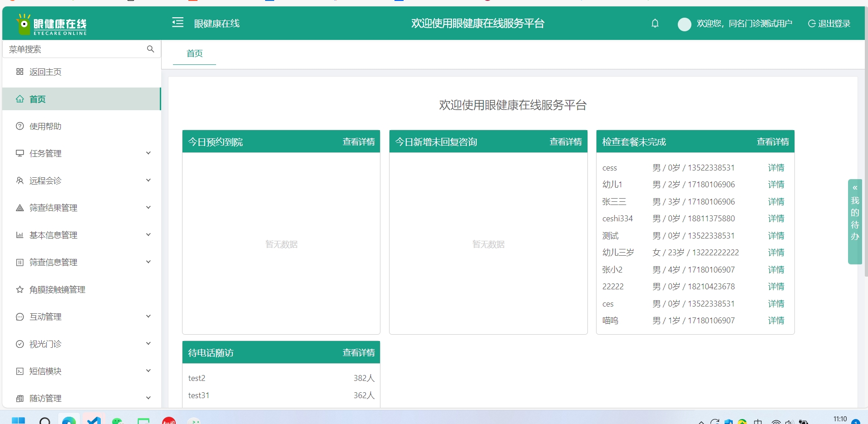This screenshot has height=424, width=868.
Task: Click 退出登录 to log out
Action: (829, 24)
